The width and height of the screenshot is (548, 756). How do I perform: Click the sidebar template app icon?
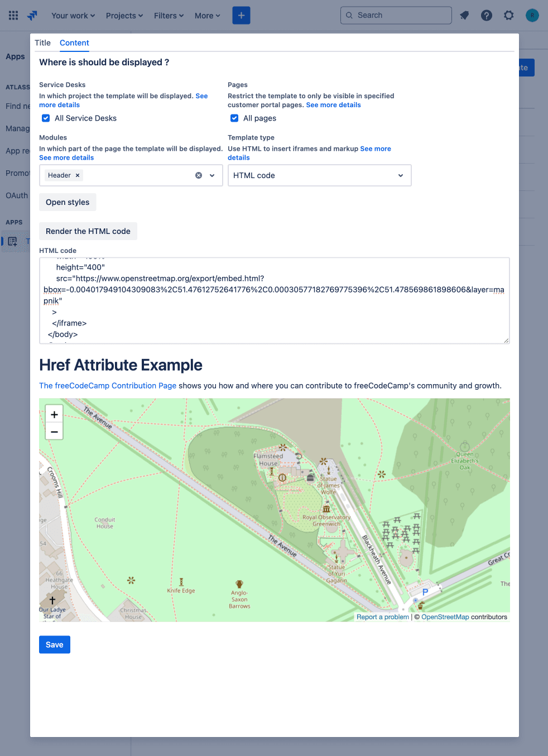[x=12, y=241]
